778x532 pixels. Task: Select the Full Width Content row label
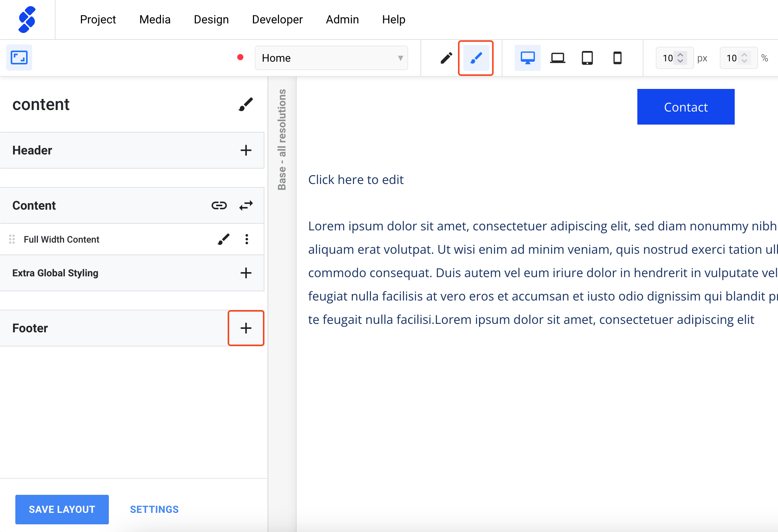point(61,239)
